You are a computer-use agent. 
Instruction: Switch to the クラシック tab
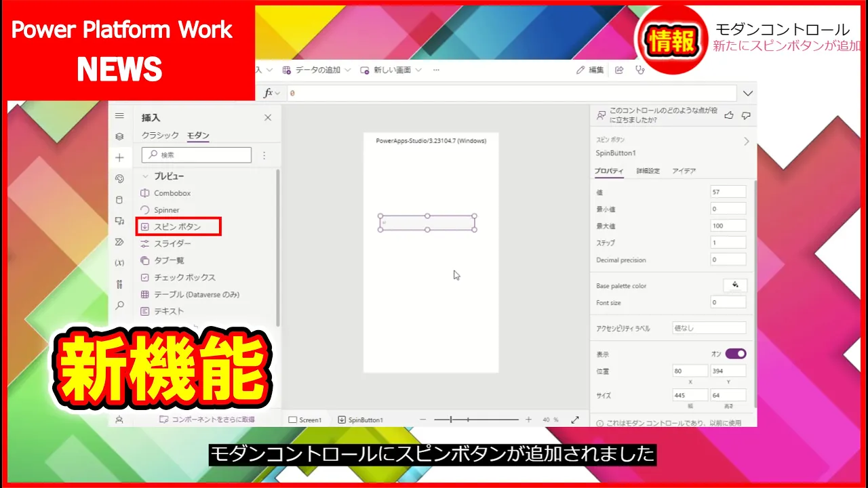pyautogui.click(x=160, y=136)
